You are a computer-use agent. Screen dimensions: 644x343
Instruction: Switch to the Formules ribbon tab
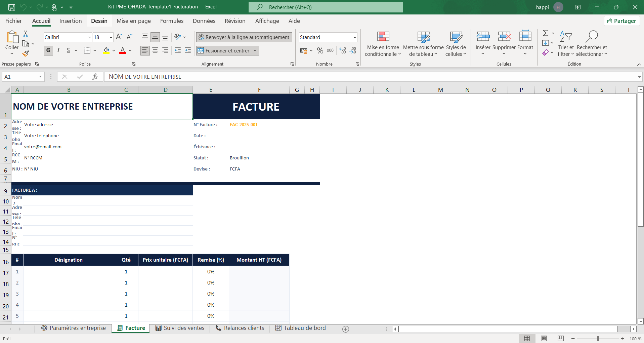pyautogui.click(x=172, y=21)
